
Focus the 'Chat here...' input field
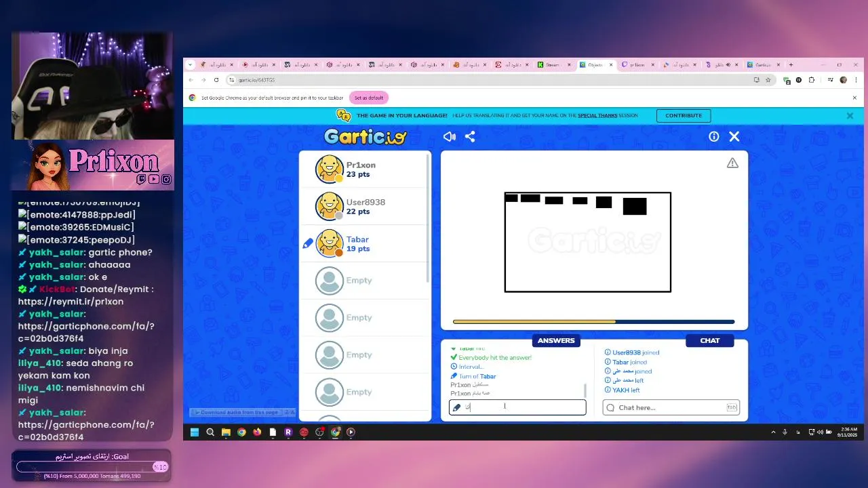point(671,407)
